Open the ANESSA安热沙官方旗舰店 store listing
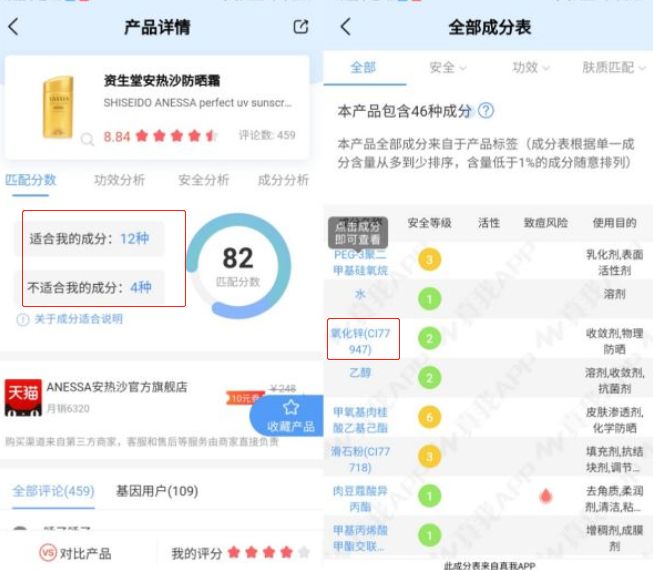The width and height of the screenshot is (653, 570). click(x=117, y=387)
